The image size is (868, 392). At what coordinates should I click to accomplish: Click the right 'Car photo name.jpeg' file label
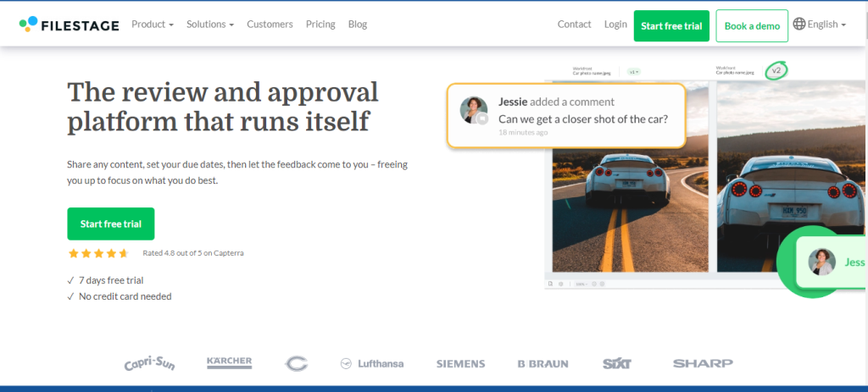735,73
